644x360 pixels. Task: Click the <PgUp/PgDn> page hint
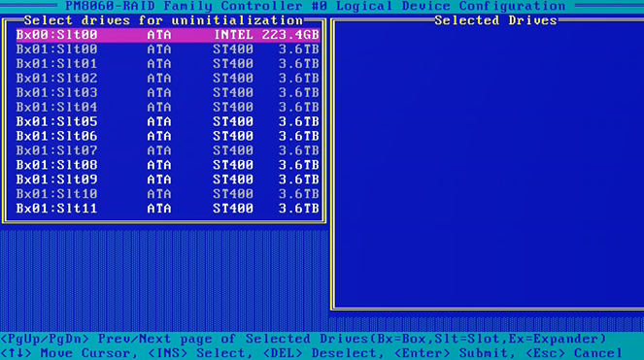(x=45, y=339)
